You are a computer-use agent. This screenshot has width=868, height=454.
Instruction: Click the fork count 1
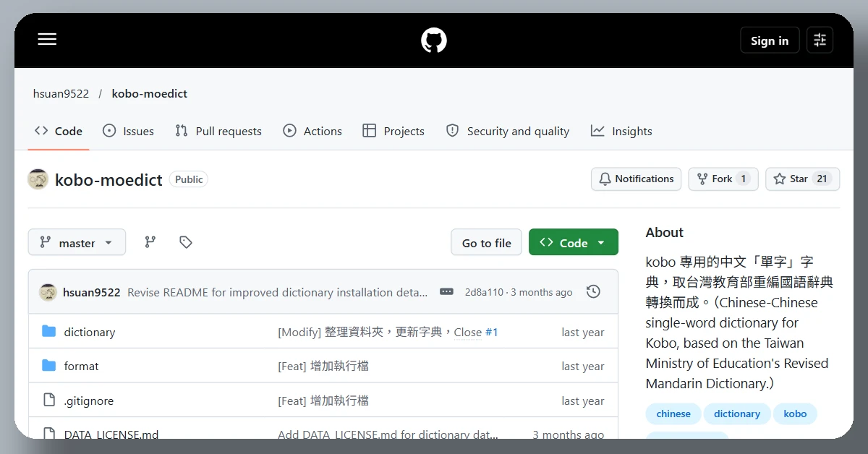tap(743, 179)
